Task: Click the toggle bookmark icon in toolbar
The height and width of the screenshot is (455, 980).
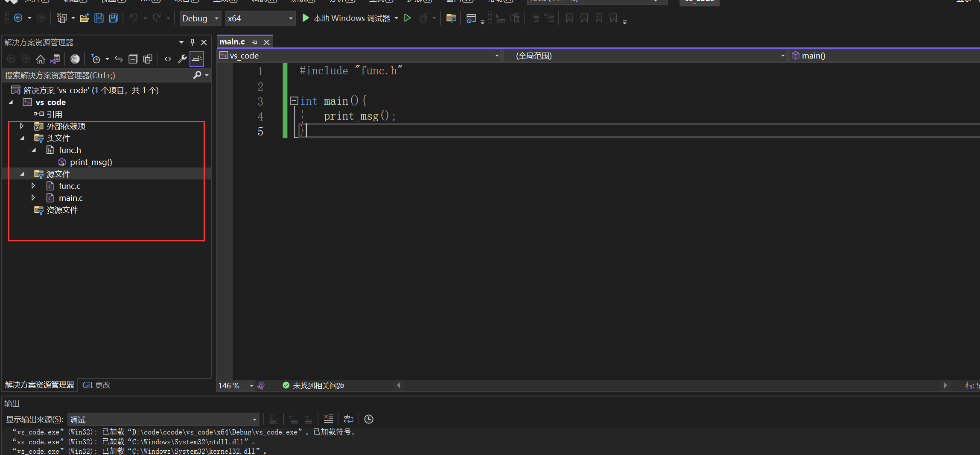Action: (569, 18)
